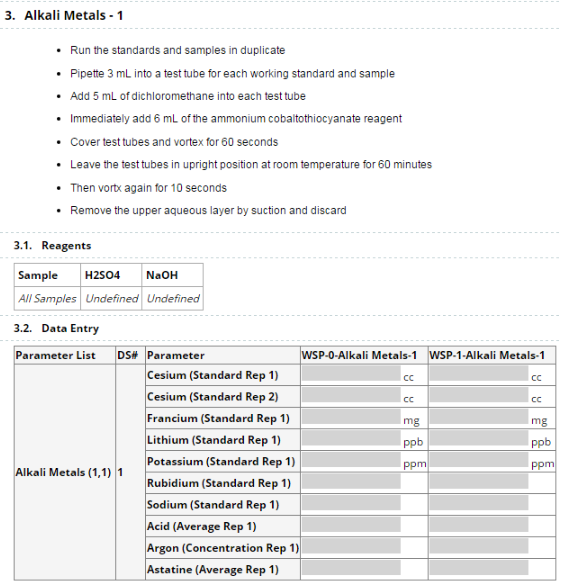The width and height of the screenshot is (561, 585).
Task: Select the All Samples row cell
Action: [47, 298]
